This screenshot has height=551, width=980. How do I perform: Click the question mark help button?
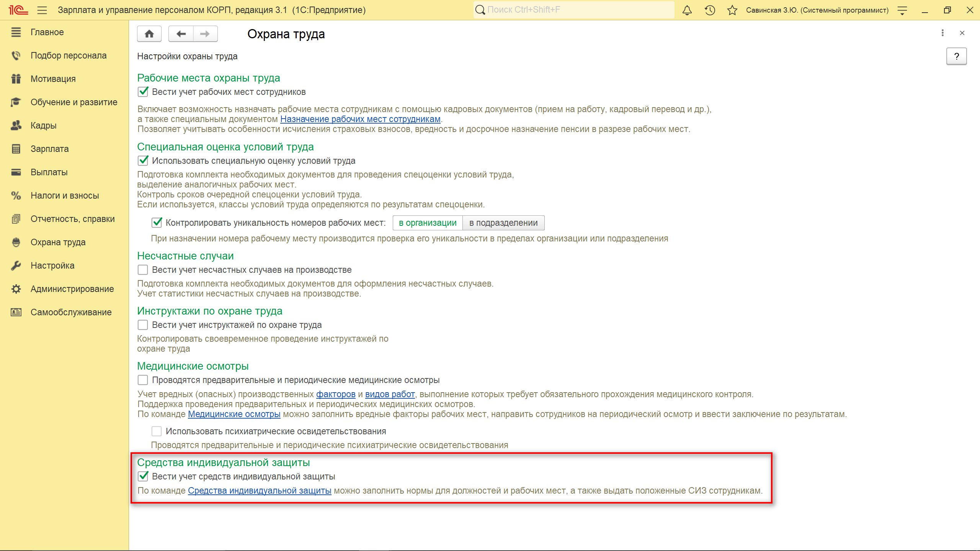(956, 57)
